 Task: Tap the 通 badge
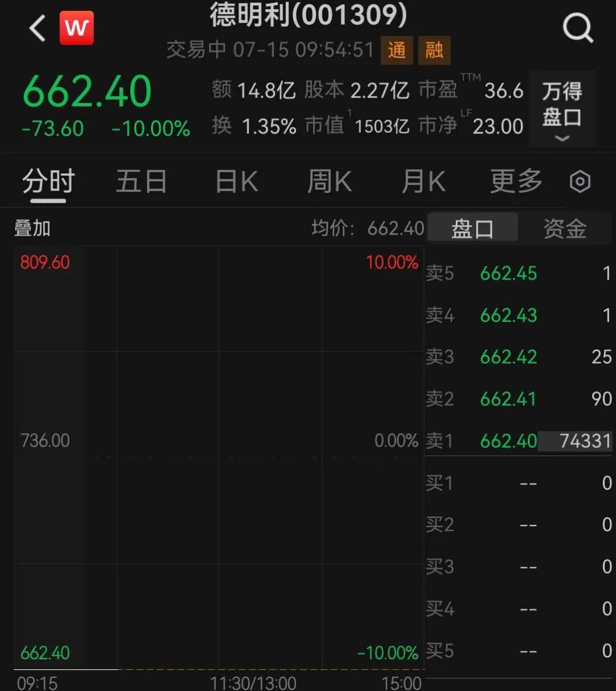(x=396, y=50)
